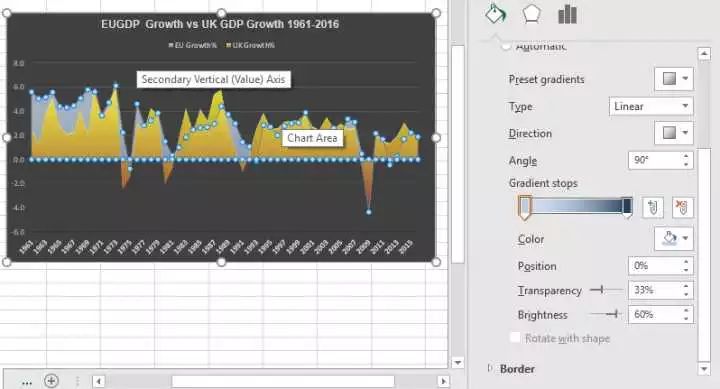
Task: Click the Position percentage field
Action: pos(654,265)
